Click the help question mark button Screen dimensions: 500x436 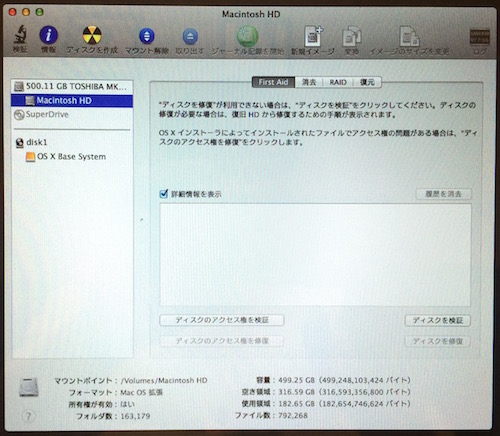coord(28,416)
